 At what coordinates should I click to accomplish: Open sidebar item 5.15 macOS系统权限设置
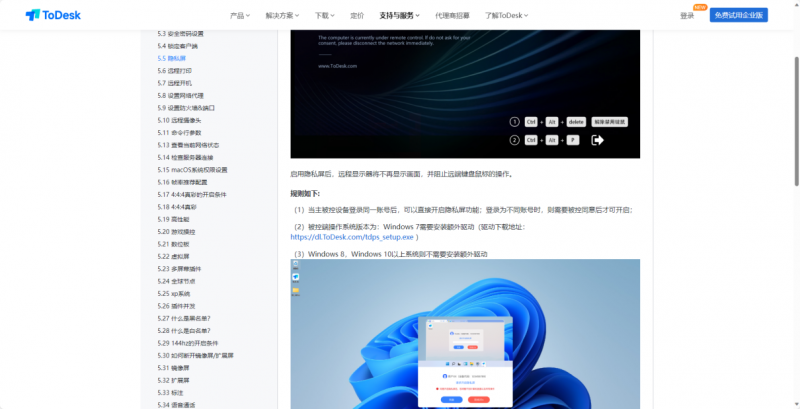pyautogui.click(x=192, y=170)
